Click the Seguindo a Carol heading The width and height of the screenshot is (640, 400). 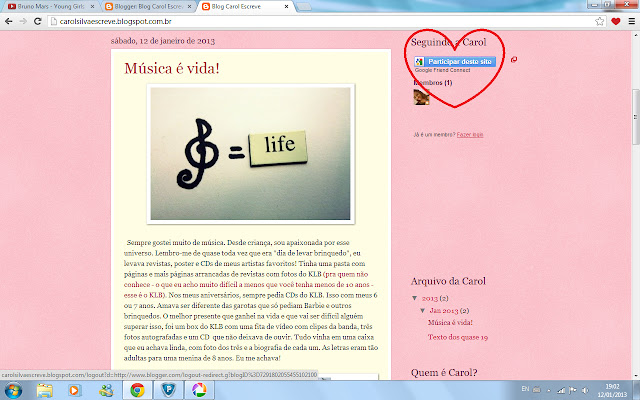pos(449,42)
